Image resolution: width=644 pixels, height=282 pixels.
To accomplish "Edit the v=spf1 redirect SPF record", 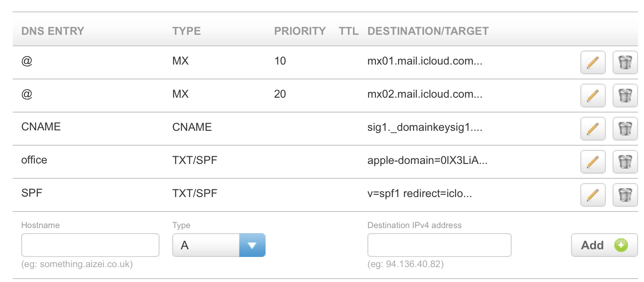I will pyautogui.click(x=593, y=195).
